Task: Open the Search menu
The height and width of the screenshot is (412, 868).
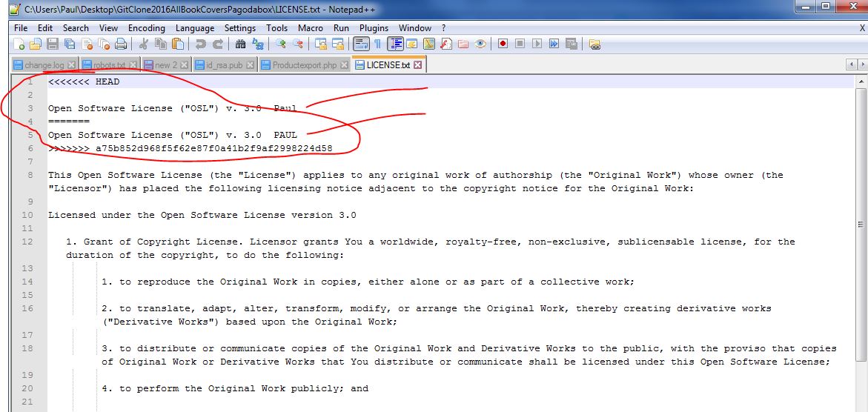Action: coord(76,28)
